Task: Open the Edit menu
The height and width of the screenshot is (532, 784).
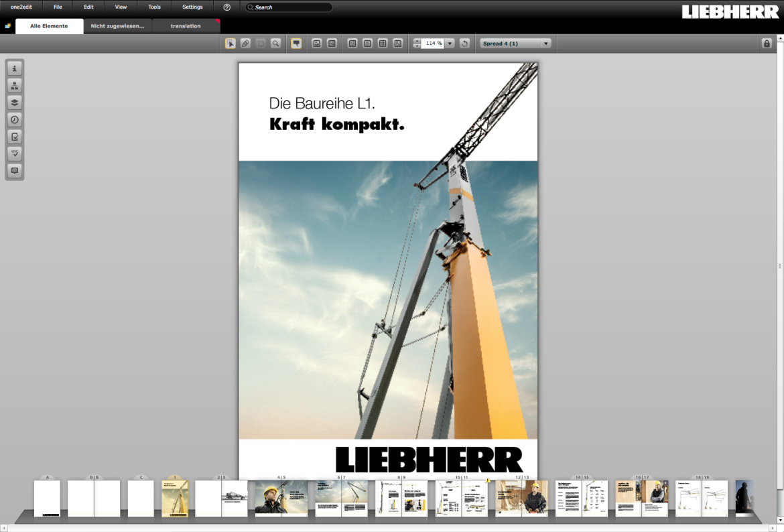Action: [x=88, y=7]
